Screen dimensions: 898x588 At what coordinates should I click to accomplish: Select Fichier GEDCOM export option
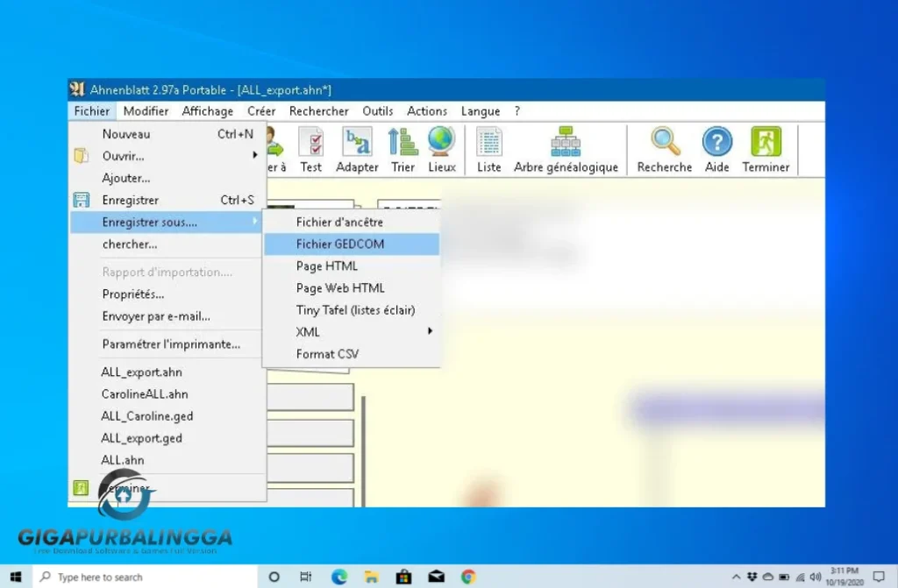(340, 244)
